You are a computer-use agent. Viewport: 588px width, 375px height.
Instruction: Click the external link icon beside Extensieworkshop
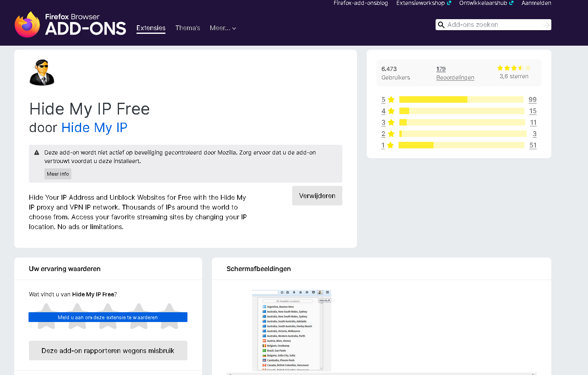449,3
